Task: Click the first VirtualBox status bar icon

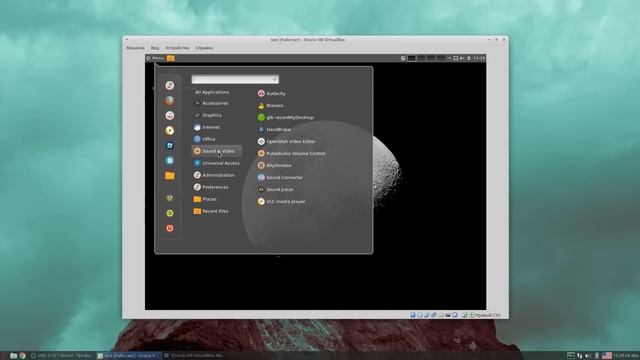Action: [413, 315]
